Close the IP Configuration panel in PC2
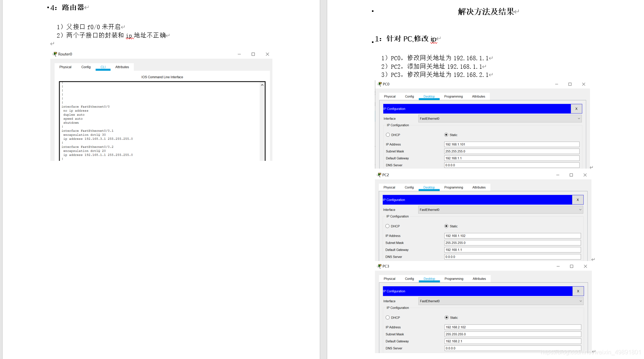This screenshot has width=644, height=359. pyautogui.click(x=578, y=200)
